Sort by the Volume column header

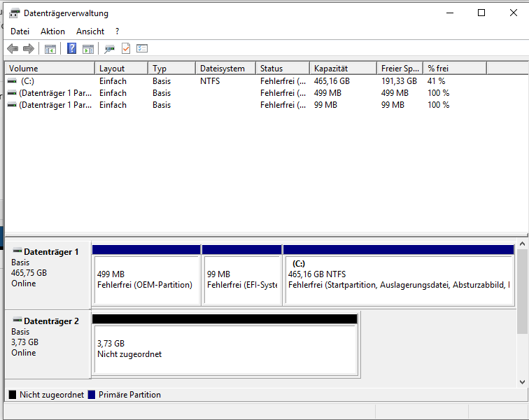(x=50, y=68)
